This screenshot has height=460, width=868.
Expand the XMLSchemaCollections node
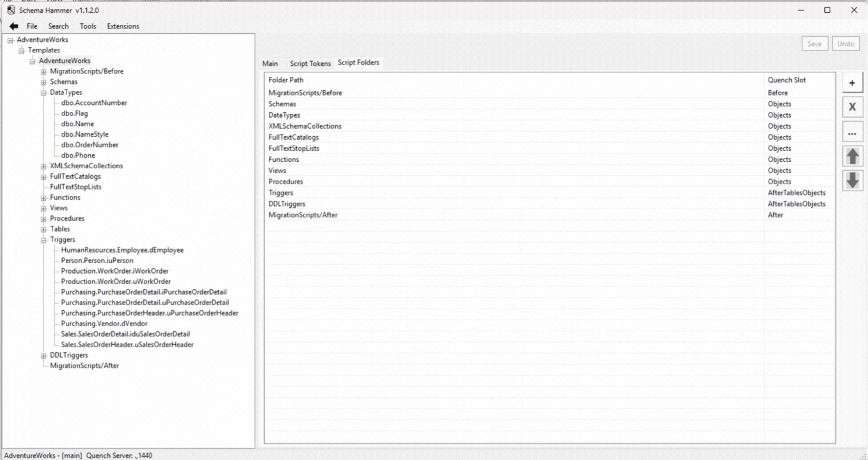[x=44, y=165]
